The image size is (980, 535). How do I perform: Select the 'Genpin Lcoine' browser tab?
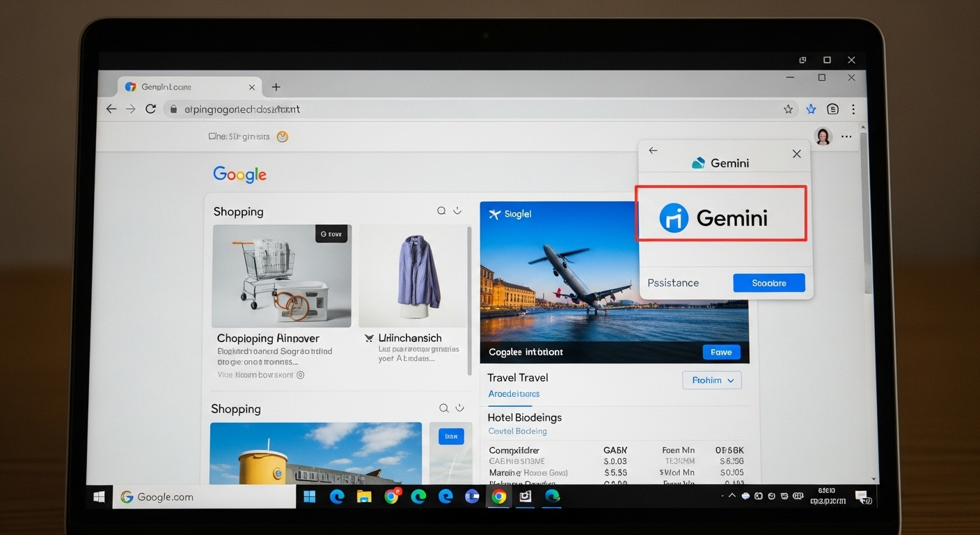[189, 87]
